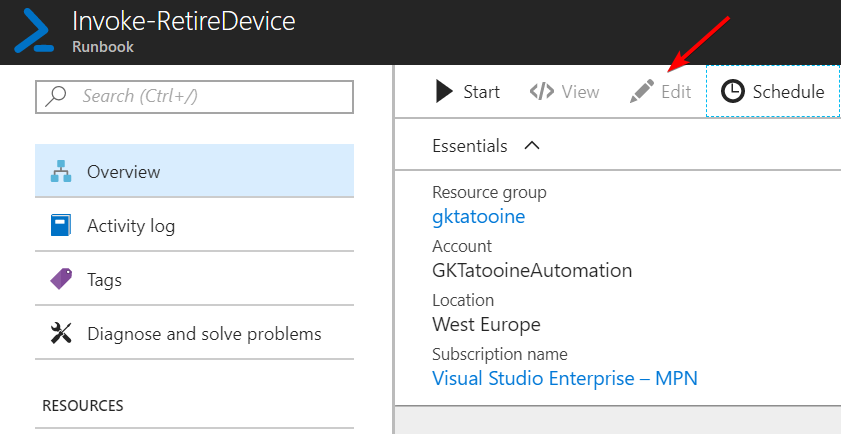Click the Runbook subtitle text
The width and height of the screenshot is (841, 434).
(103, 47)
